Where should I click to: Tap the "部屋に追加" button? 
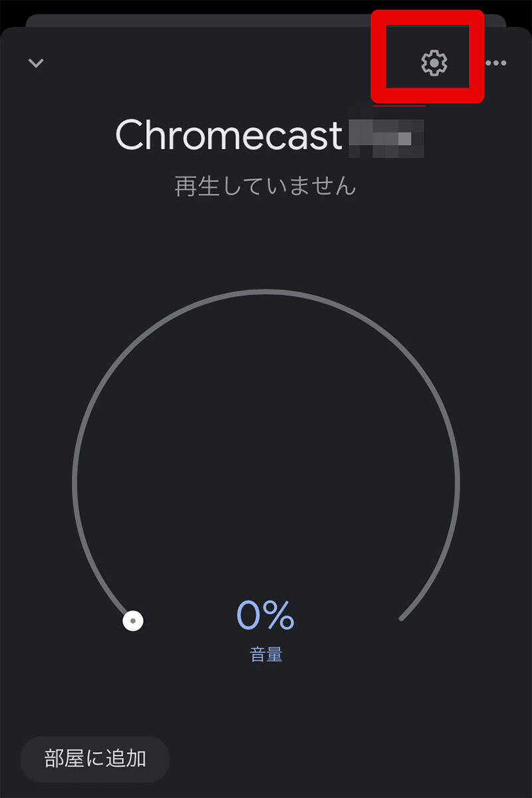(x=95, y=759)
